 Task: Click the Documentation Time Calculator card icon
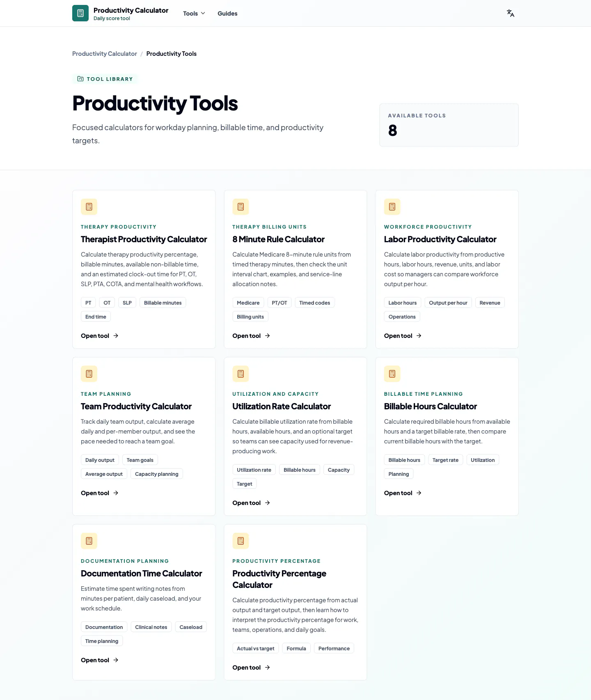click(89, 541)
